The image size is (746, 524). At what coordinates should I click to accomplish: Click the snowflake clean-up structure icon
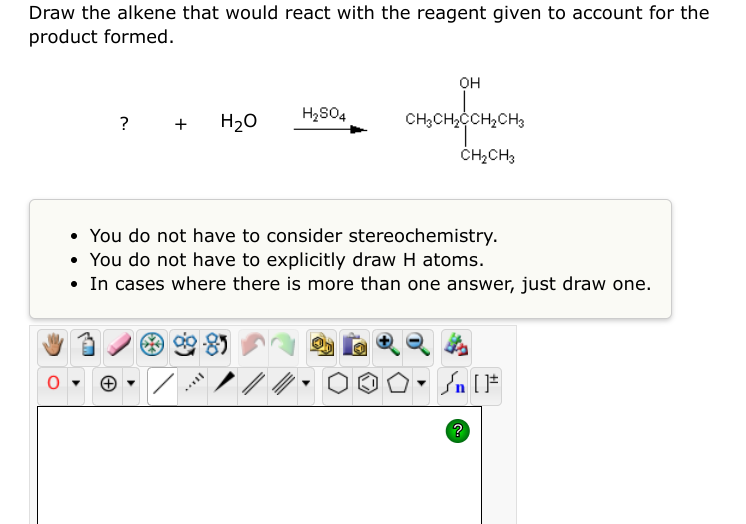[x=152, y=345]
